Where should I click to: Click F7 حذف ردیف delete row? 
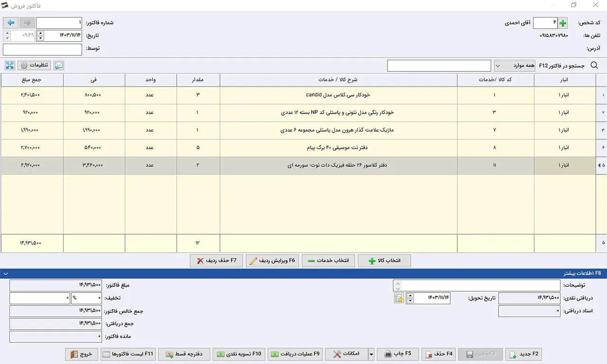click(x=216, y=261)
